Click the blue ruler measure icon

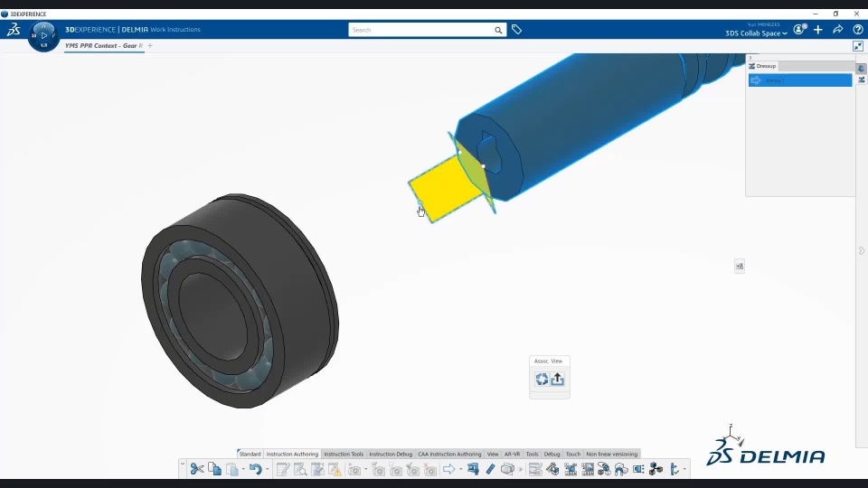(490, 469)
